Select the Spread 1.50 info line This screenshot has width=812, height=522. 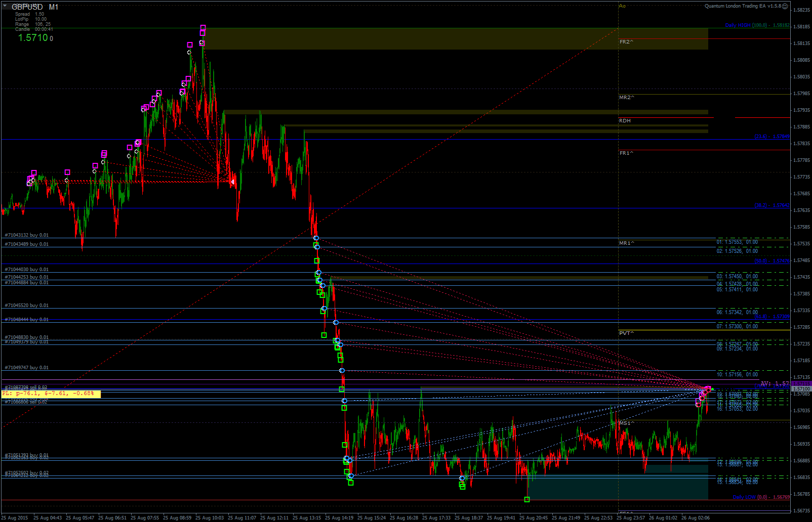point(29,14)
